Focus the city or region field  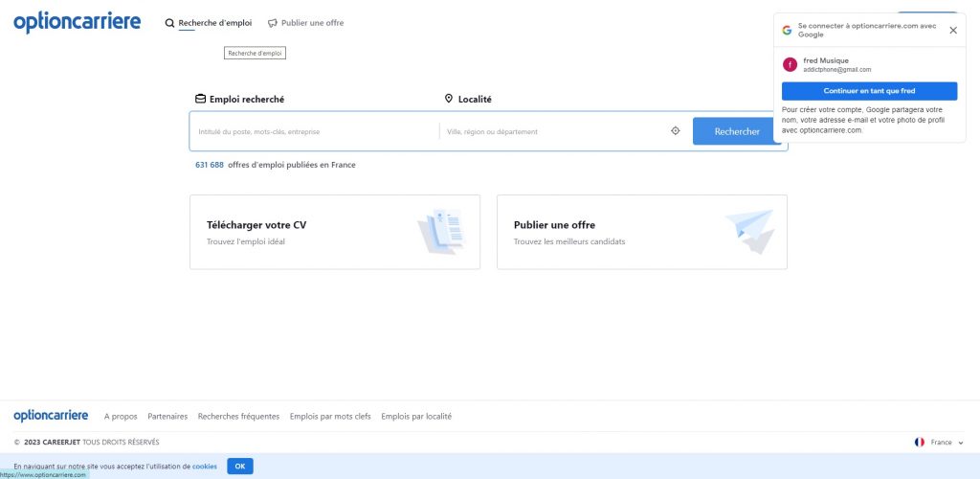click(x=553, y=131)
